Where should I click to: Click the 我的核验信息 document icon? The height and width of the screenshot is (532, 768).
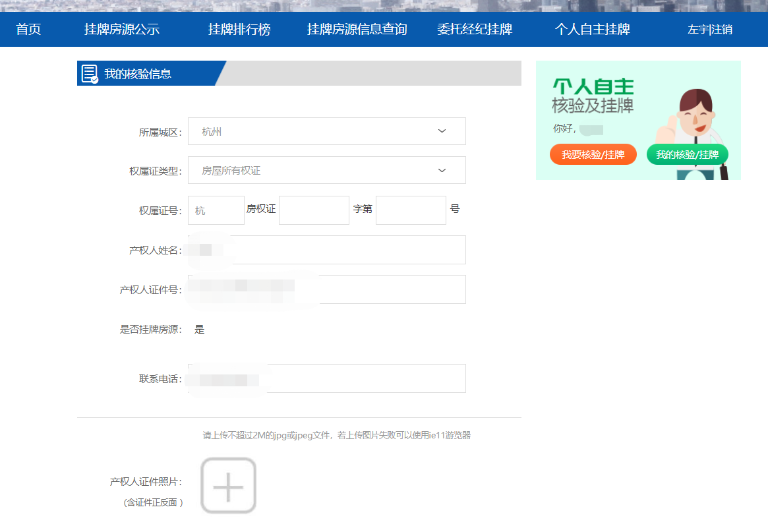click(90, 73)
